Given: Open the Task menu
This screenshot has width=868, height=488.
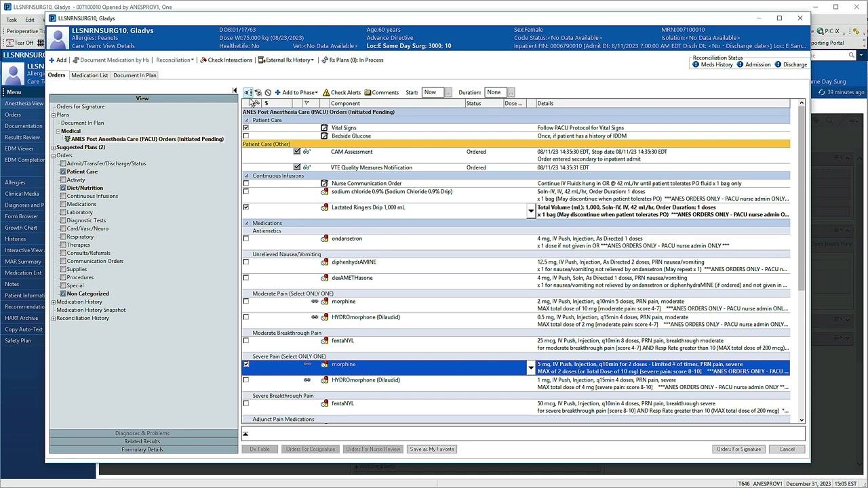Looking at the screenshot, I should 12,20.
